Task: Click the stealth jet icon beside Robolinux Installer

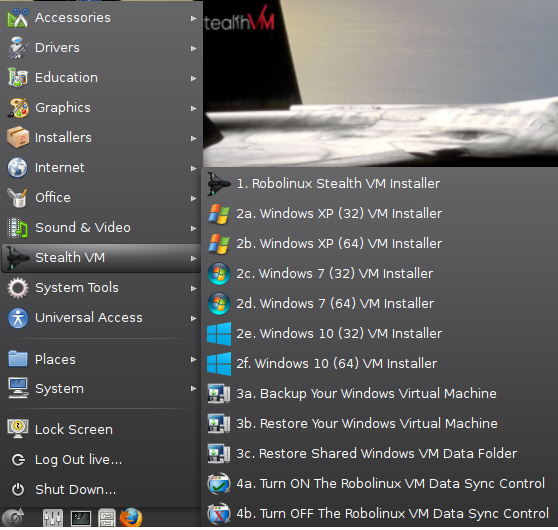Action: click(219, 184)
